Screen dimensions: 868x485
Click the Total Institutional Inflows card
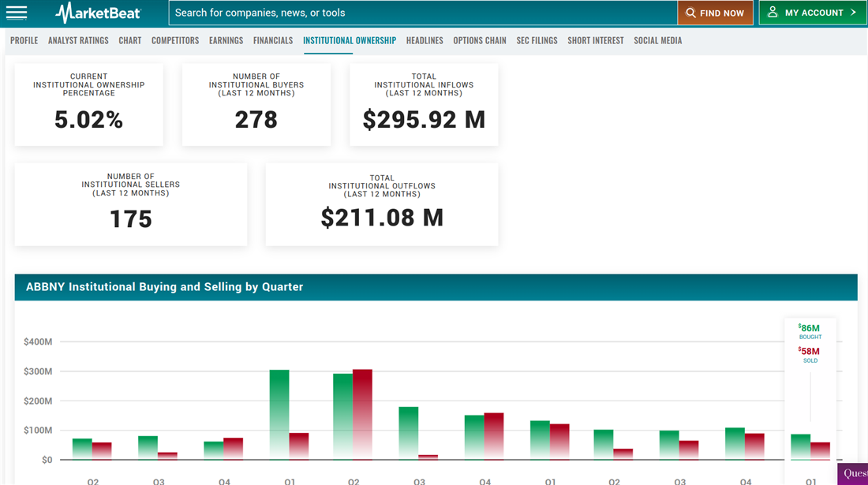pyautogui.click(x=424, y=105)
